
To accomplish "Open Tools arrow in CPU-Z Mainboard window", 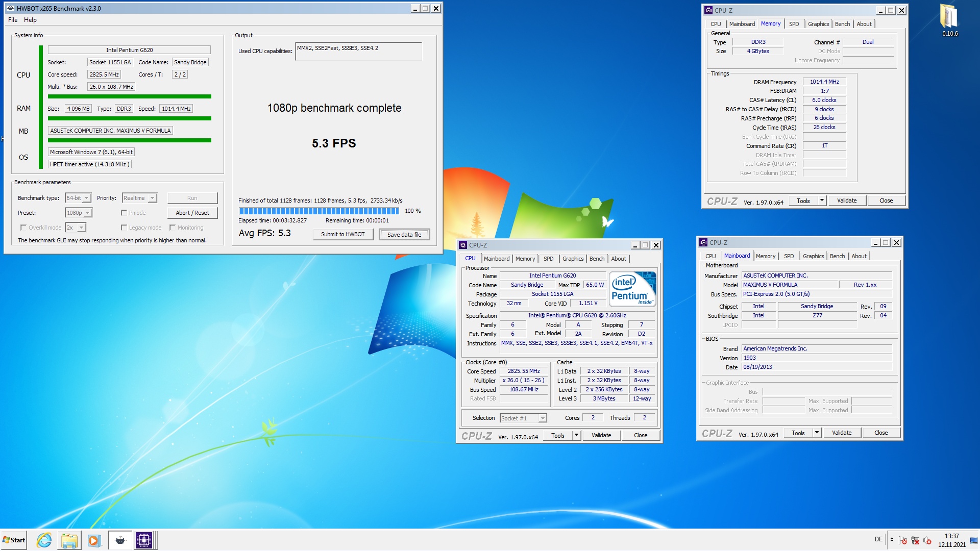I will tap(817, 433).
